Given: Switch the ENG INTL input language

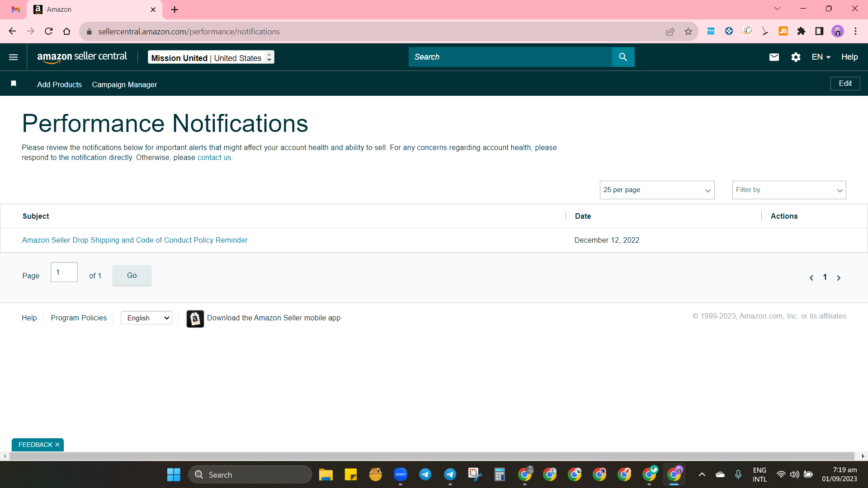Looking at the screenshot, I should 759,474.
